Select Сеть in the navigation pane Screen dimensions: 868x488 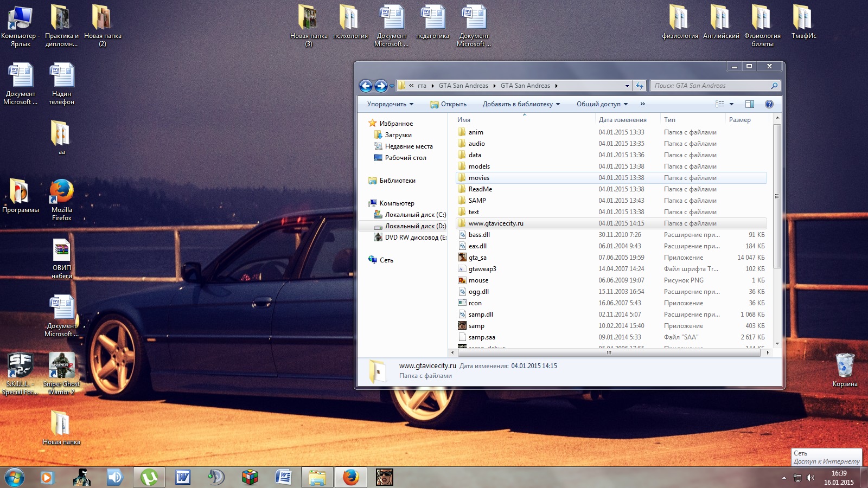386,260
